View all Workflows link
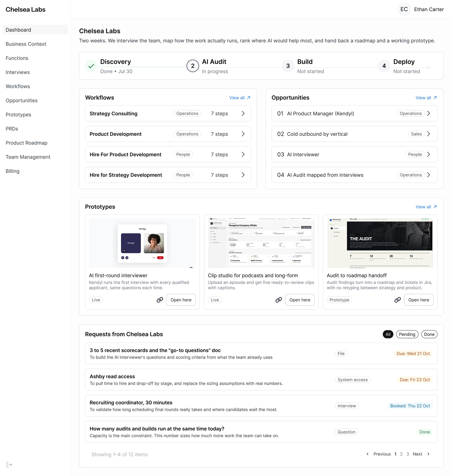Viewport: 452px width, 476px height. pyautogui.click(x=240, y=97)
